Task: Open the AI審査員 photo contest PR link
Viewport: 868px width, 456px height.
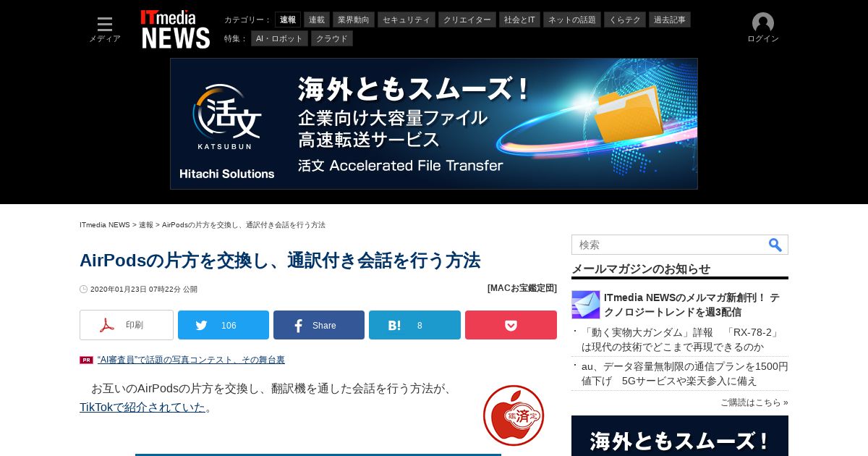Action: pyautogui.click(x=191, y=360)
